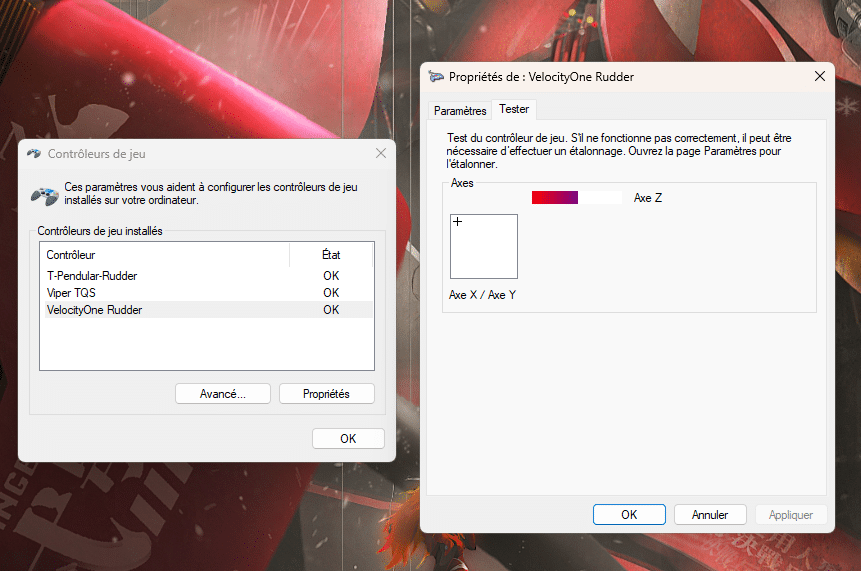Close the Contrôleurs de jeu window
The image size is (861, 571).
pos(380,154)
